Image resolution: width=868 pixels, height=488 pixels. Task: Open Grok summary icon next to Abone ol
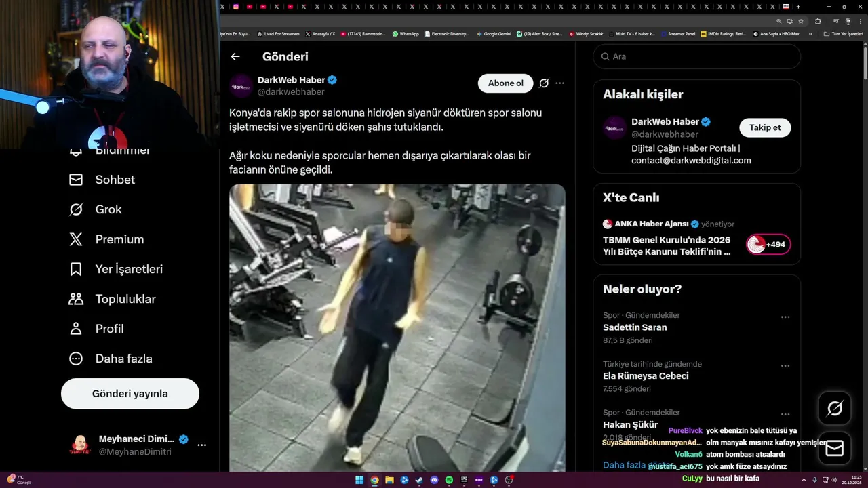(x=544, y=83)
